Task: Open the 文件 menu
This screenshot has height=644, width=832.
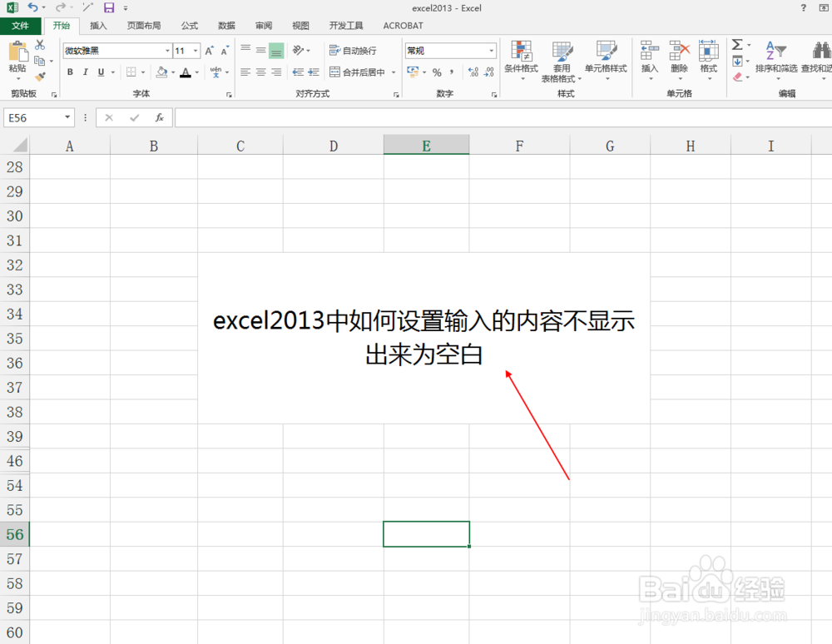Action: point(21,25)
